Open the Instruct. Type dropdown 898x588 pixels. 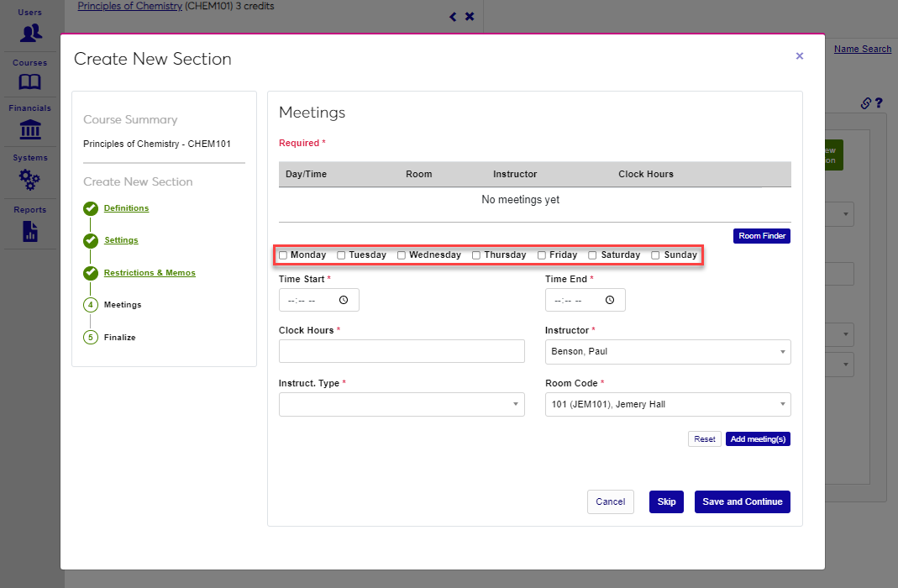pyautogui.click(x=402, y=405)
